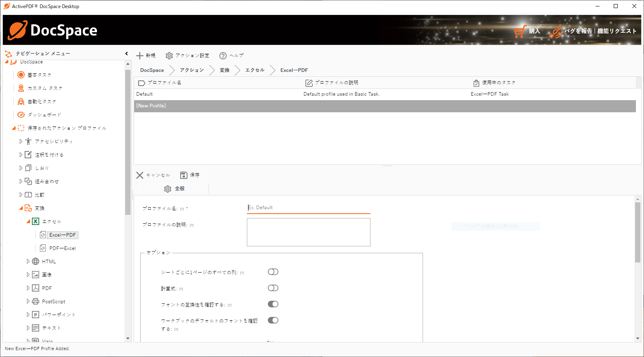Select the Default profile row
Screen dimensions: 644x357
coord(385,94)
